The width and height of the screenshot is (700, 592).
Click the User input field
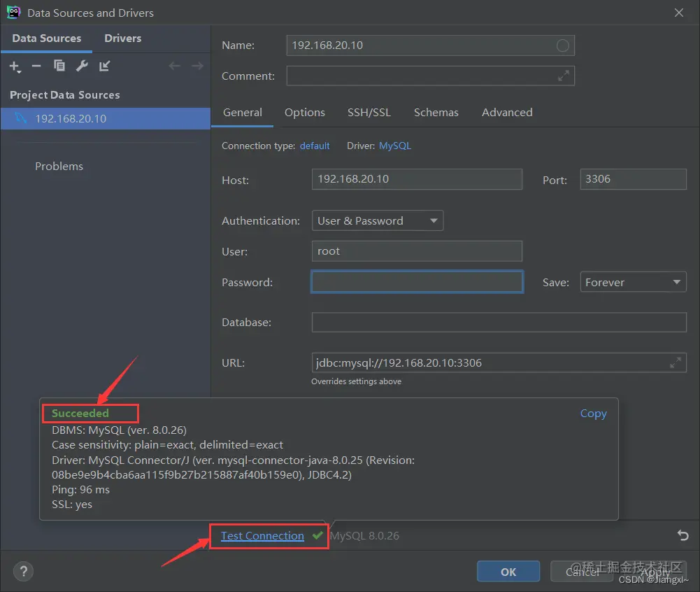pyautogui.click(x=417, y=251)
